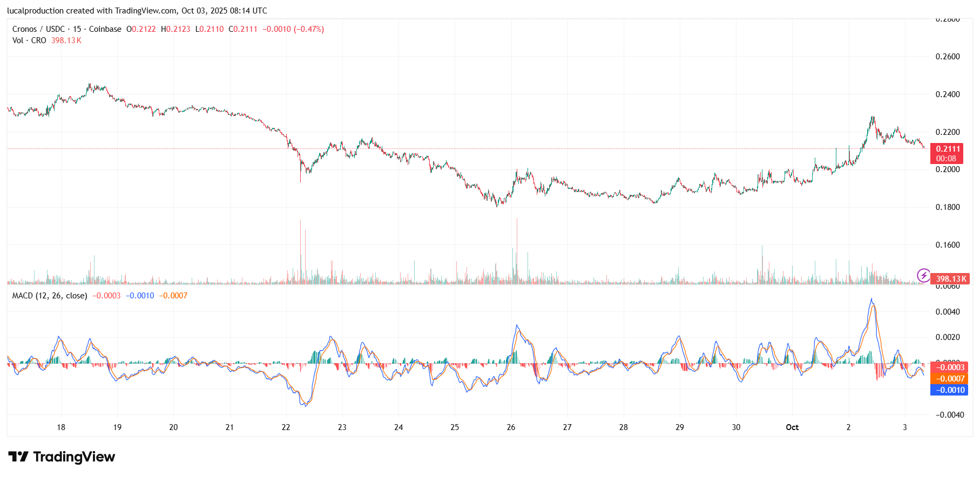Click the 0.2600 price axis label

pyautogui.click(x=948, y=57)
